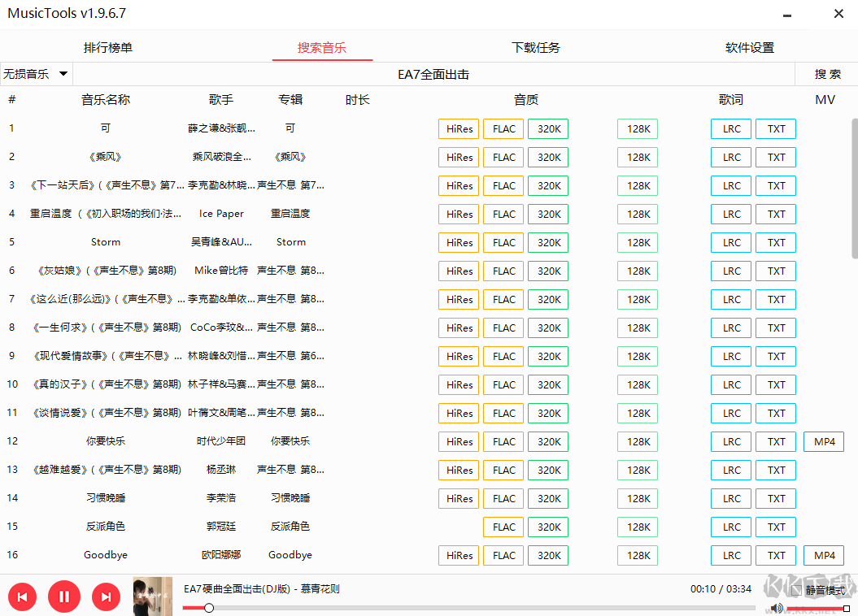Skip to the previous track
The width and height of the screenshot is (858, 616).
(22, 596)
